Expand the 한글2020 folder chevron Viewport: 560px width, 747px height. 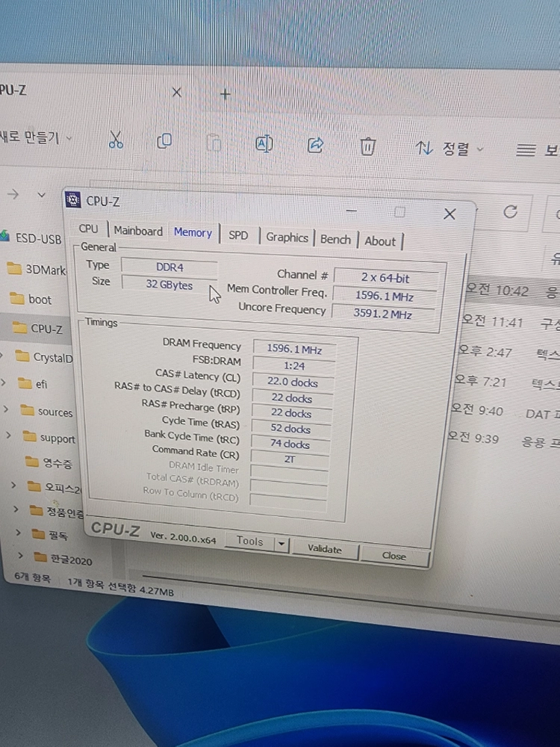[20, 555]
